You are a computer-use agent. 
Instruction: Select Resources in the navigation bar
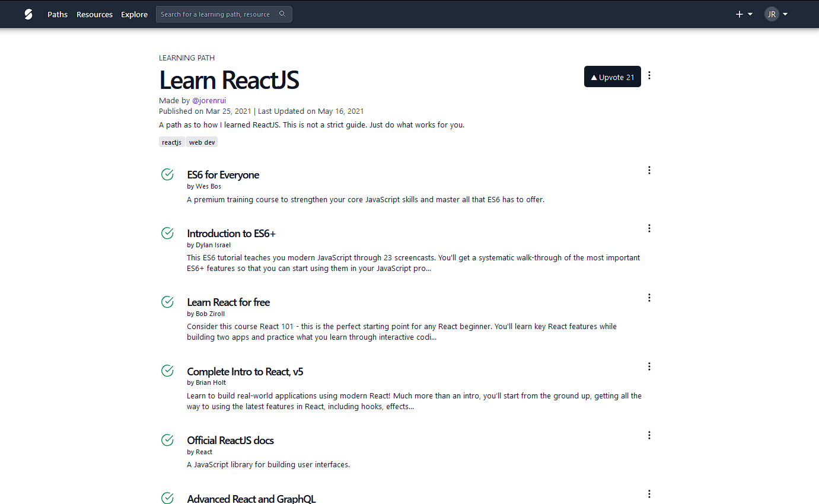(94, 14)
